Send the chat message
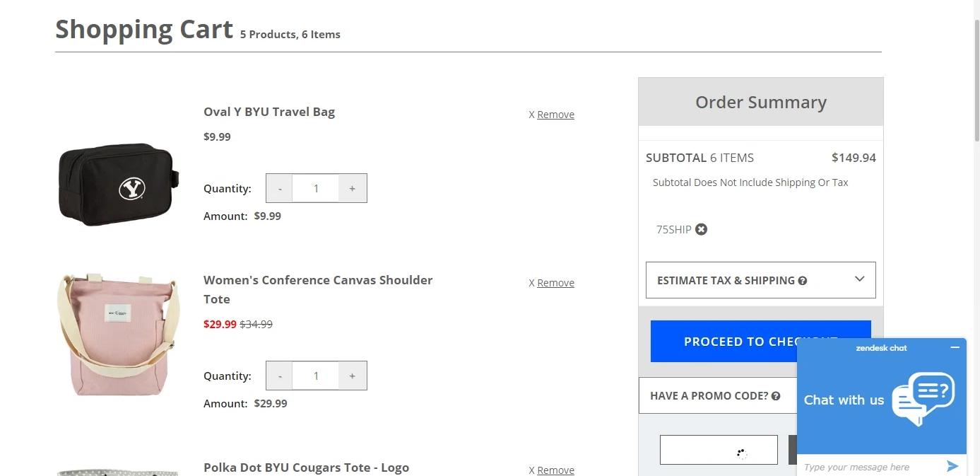 coord(952,466)
